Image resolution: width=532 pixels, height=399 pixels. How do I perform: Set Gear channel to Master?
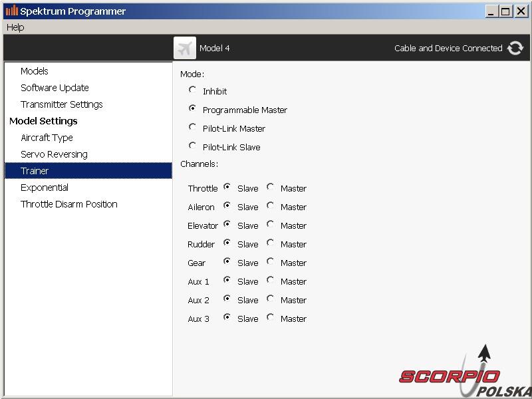coord(270,261)
